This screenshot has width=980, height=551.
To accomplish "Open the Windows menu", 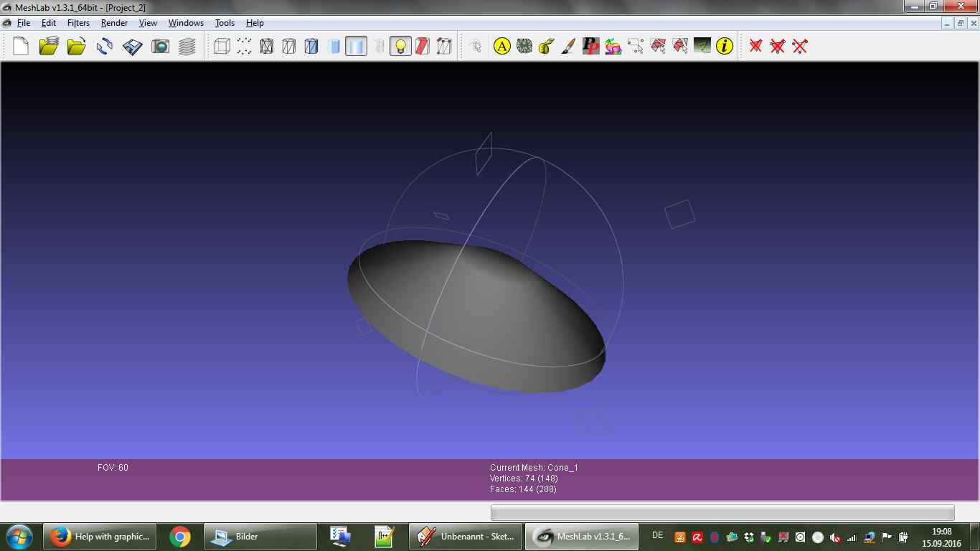I will point(186,23).
